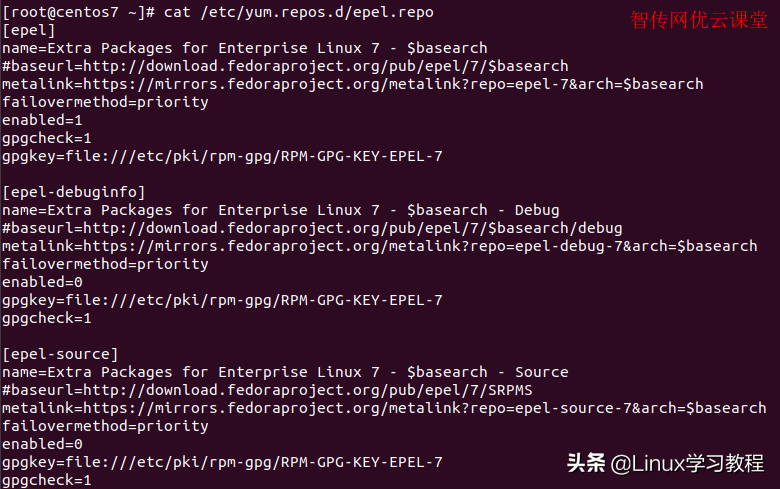Click the 头条 @Linux学习教程 watermark

[666, 463]
